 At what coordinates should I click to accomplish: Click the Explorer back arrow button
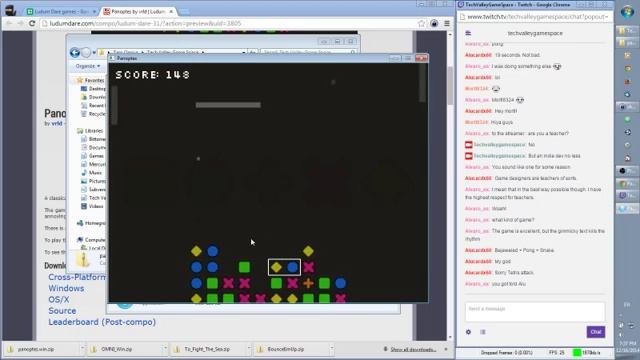(75, 52)
